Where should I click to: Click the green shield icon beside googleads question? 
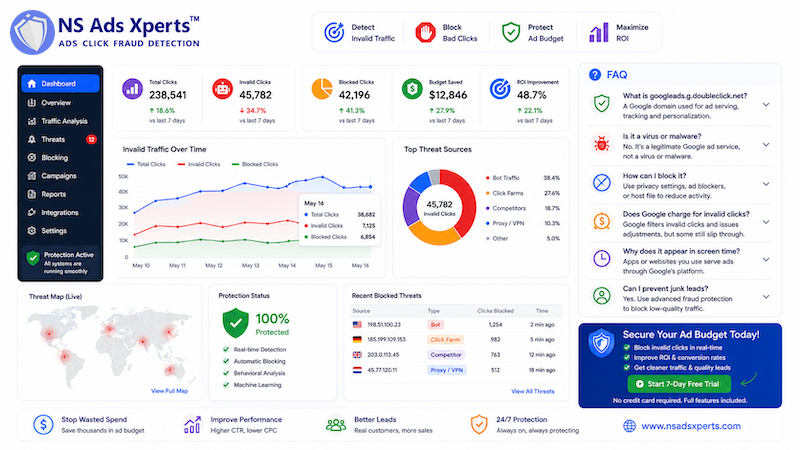[602, 104]
